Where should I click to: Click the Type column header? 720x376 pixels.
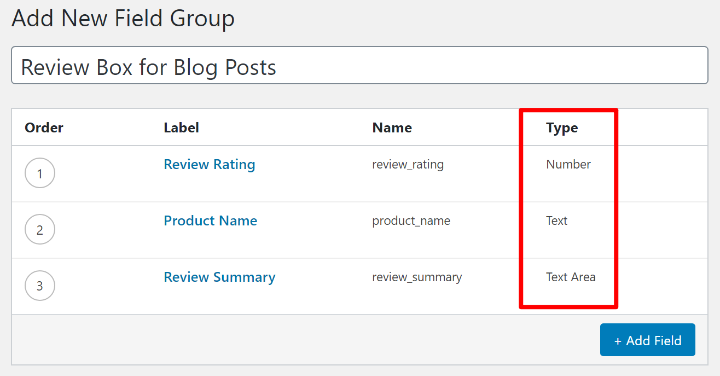pos(562,128)
